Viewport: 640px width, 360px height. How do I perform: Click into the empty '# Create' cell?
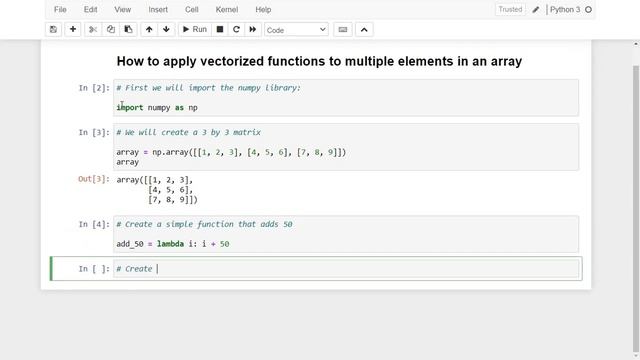tap(346, 269)
